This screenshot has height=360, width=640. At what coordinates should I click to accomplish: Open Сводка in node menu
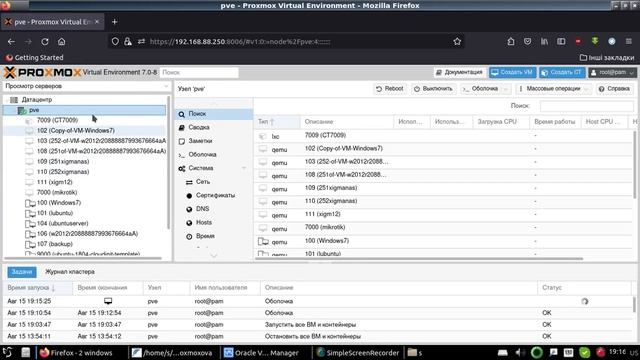point(214,127)
